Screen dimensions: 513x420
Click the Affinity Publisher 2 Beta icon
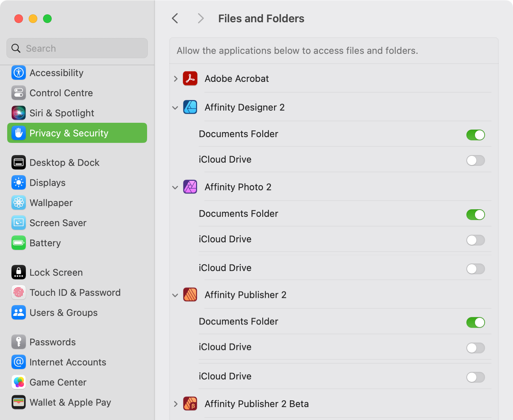[190, 404]
